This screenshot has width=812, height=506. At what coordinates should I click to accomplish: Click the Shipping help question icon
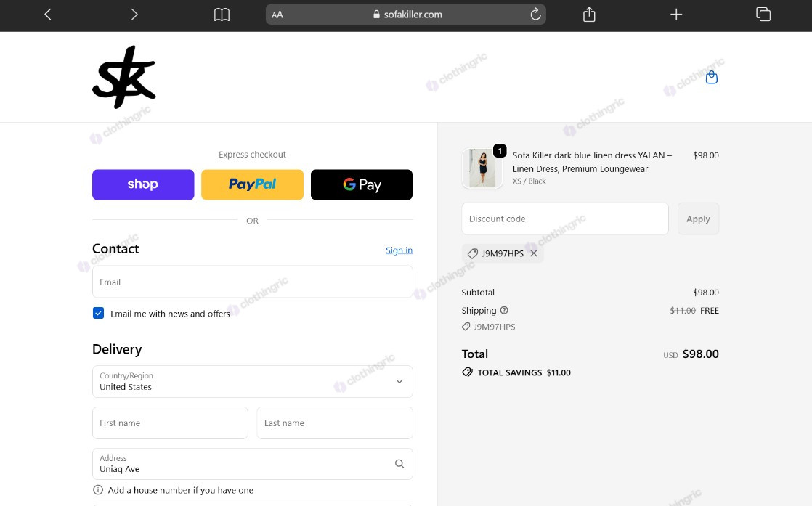click(504, 311)
